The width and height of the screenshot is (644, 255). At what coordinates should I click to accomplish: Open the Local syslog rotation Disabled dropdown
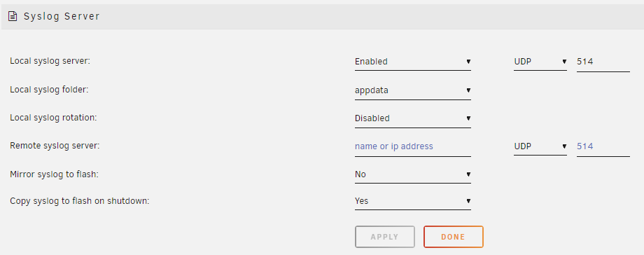coord(413,118)
